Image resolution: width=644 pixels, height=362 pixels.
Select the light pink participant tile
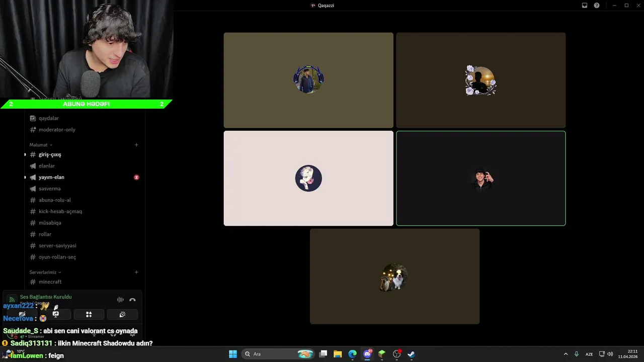click(x=308, y=178)
